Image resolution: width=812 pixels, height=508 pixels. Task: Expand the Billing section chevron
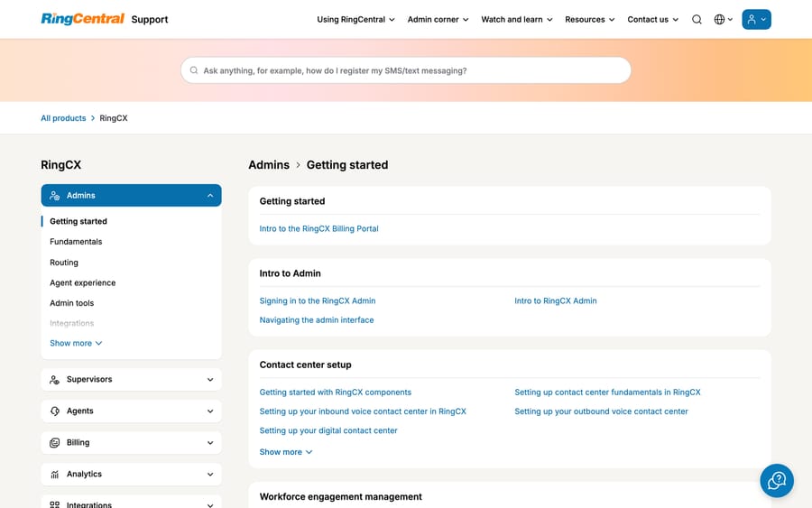(210, 443)
